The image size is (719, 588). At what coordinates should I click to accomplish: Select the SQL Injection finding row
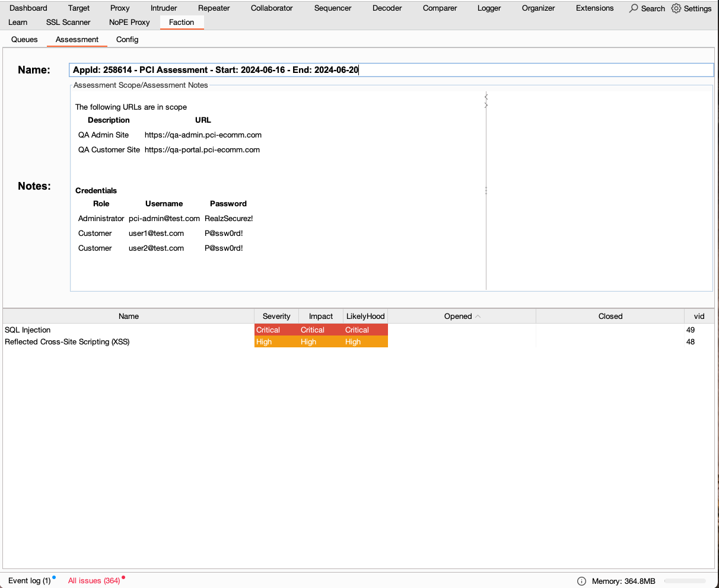pos(358,330)
